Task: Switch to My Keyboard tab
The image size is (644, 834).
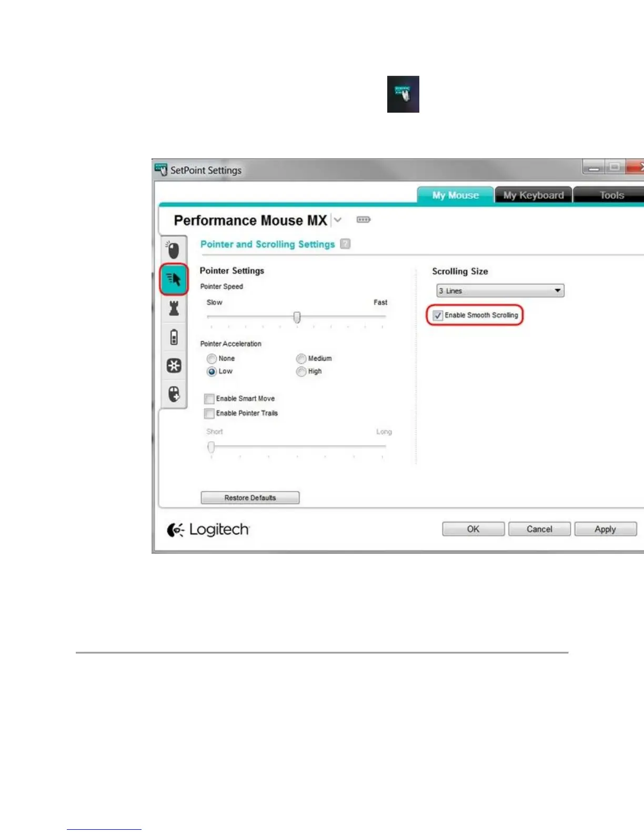Action: 534,195
